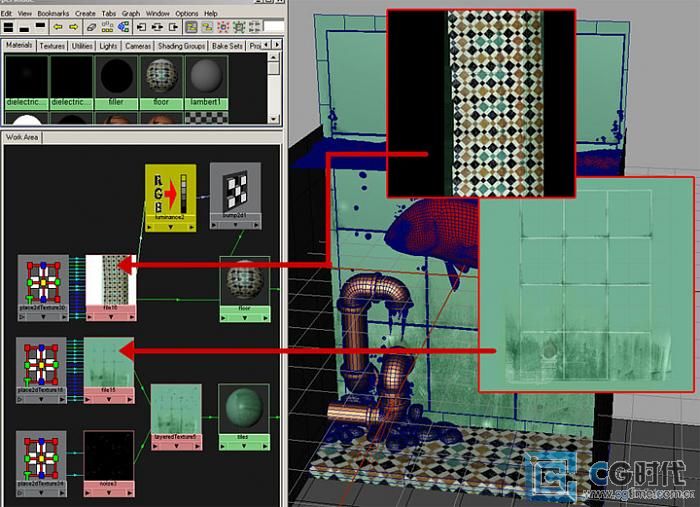Select the bump2d1 node
Screen dimensions: 700x507
click(x=235, y=196)
